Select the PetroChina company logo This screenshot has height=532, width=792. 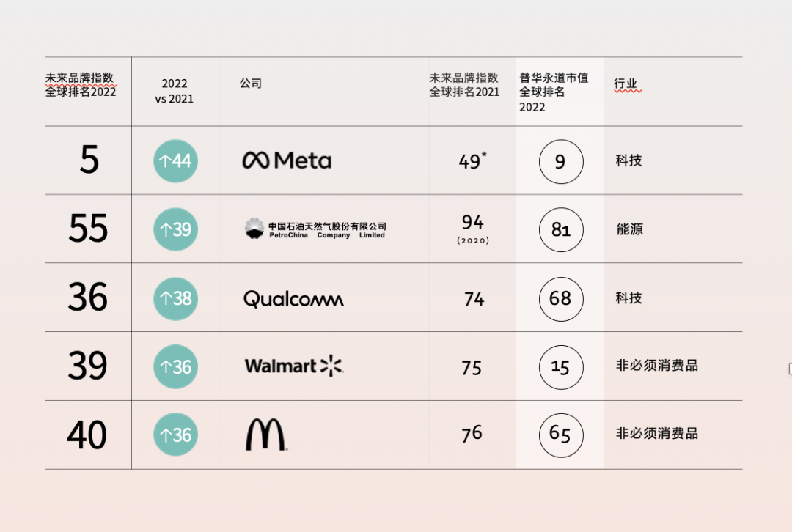click(x=315, y=229)
